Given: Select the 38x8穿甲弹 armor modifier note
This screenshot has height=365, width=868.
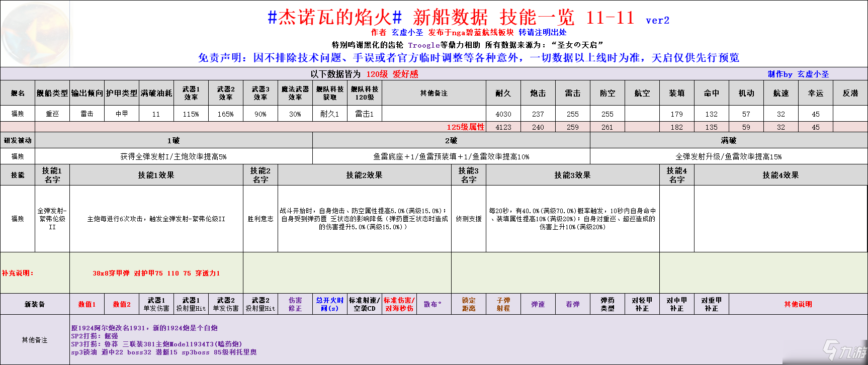Looking at the screenshot, I should [x=156, y=273].
